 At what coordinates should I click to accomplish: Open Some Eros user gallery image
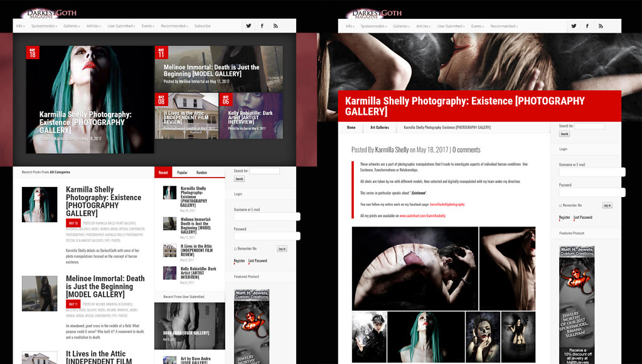tap(190, 326)
